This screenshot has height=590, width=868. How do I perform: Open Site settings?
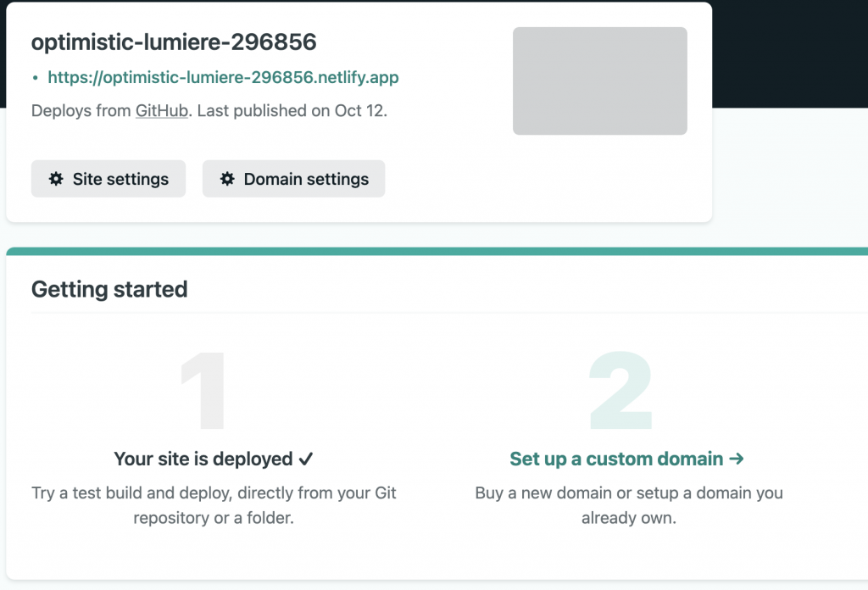[x=108, y=179]
